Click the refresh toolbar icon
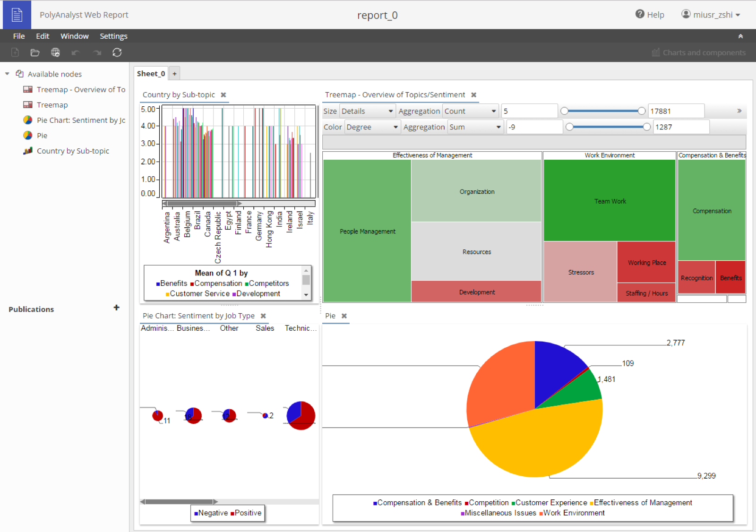The image size is (756, 532). coord(117,52)
